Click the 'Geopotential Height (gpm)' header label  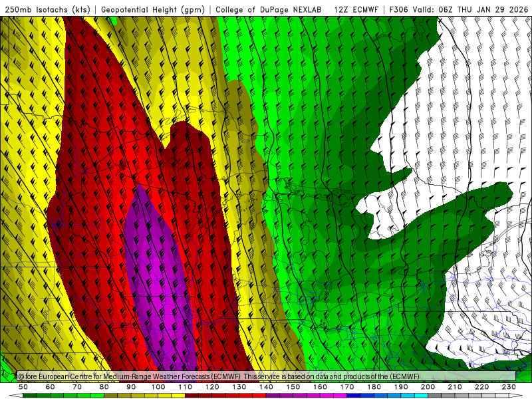click(153, 9)
